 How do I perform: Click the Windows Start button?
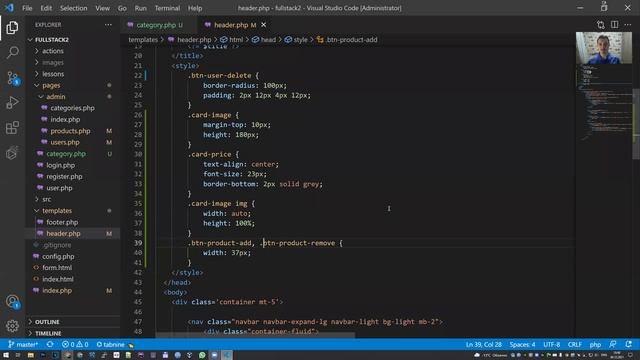(6, 356)
